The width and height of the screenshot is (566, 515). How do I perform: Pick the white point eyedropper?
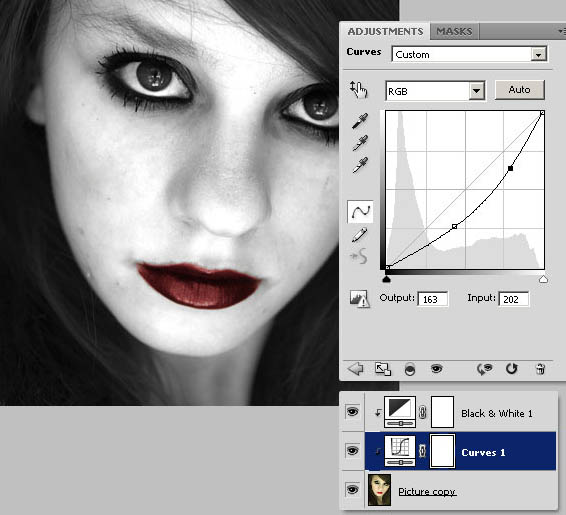360,165
